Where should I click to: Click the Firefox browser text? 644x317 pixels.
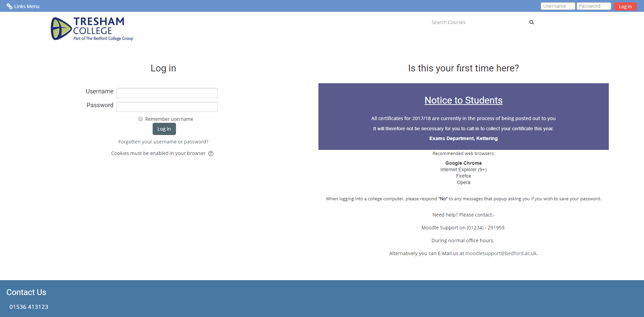tap(464, 176)
